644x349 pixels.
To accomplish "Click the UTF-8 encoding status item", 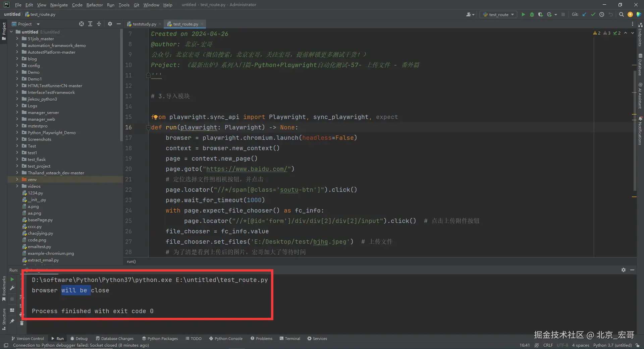I will [562, 345].
